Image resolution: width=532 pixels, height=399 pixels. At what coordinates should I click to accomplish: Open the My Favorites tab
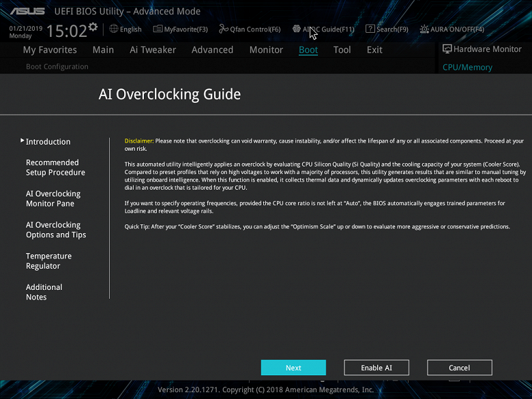point(50,50)
